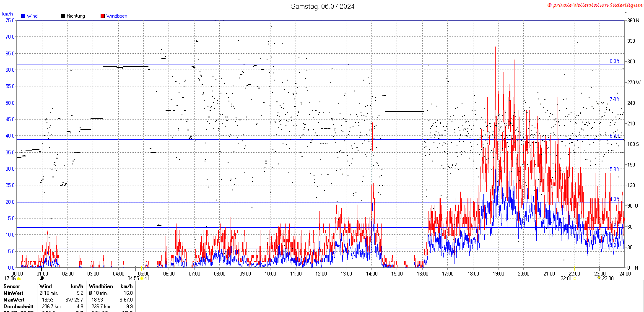The width and height of the screenshot is (644, 312).
Task: Click the 8 Bft threshold label
Action: point(614,61)
